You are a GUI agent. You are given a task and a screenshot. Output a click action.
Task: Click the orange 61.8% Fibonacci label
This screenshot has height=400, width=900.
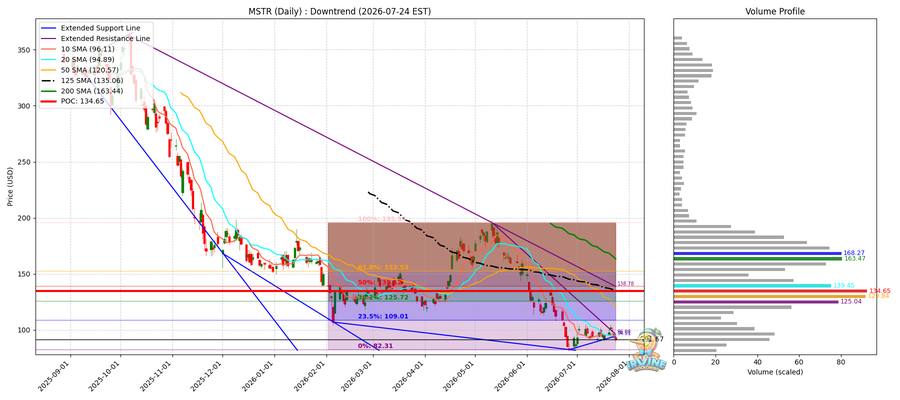[382, 267]
